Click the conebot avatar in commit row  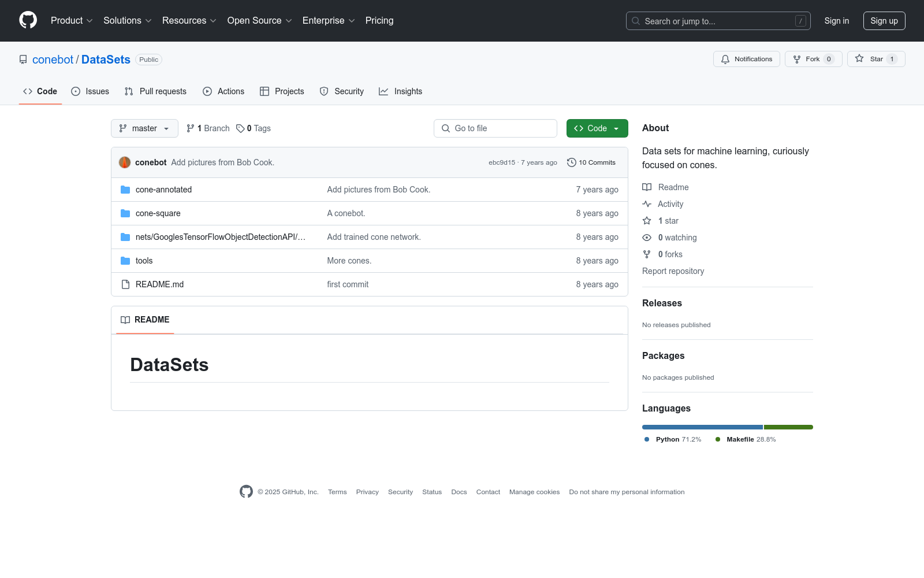125,162
